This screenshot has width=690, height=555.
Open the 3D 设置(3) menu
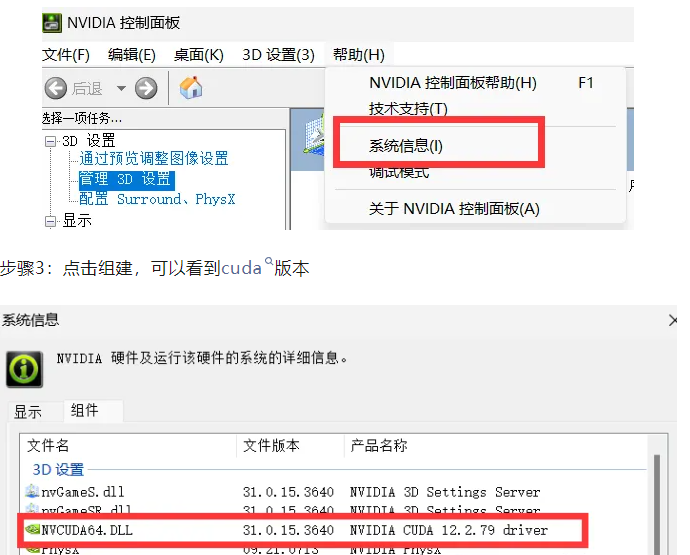(x=278, y=55)
